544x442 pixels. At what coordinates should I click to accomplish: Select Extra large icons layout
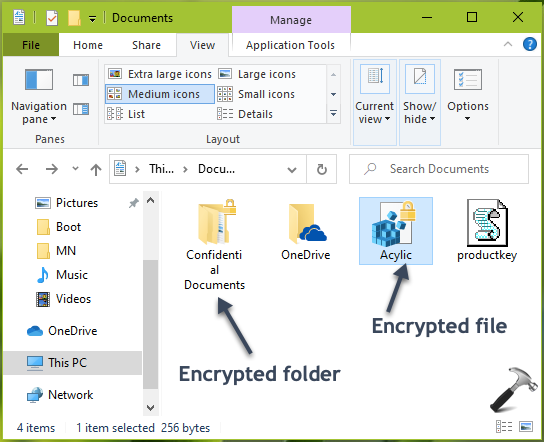[160, 74]
